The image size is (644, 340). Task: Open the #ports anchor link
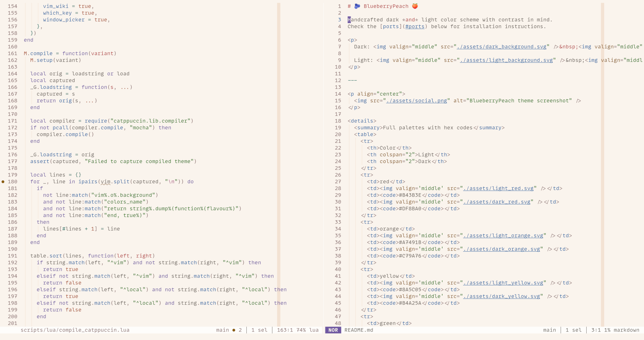(415, 26)
